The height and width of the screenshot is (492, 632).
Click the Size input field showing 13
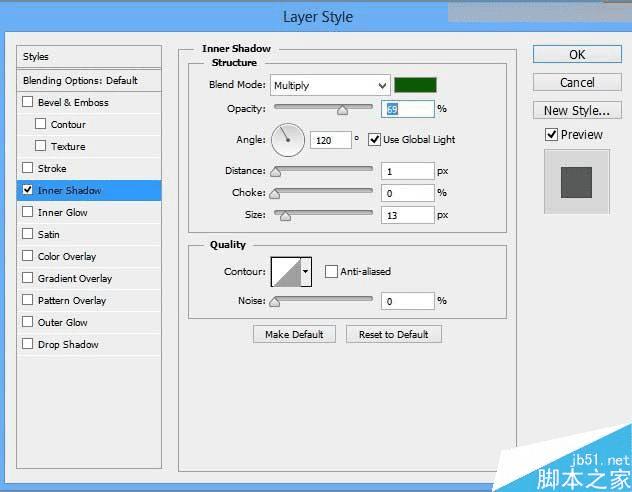tap(407, 215)
